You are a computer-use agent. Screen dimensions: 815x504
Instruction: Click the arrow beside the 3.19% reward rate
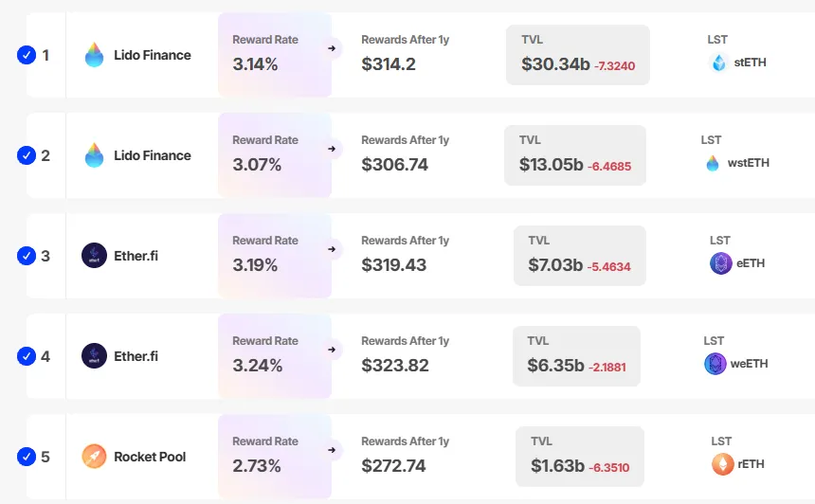332,248
